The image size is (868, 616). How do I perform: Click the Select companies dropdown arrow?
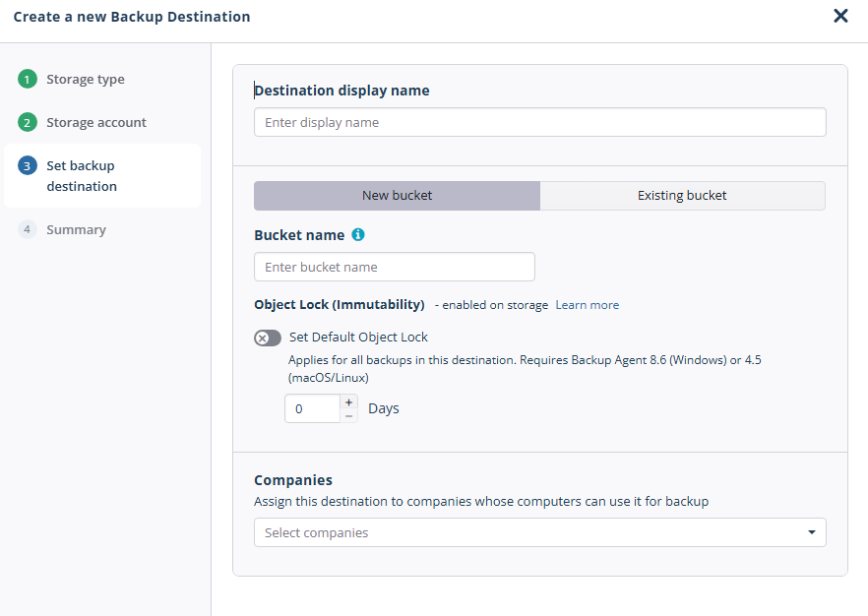coord(812,532)
